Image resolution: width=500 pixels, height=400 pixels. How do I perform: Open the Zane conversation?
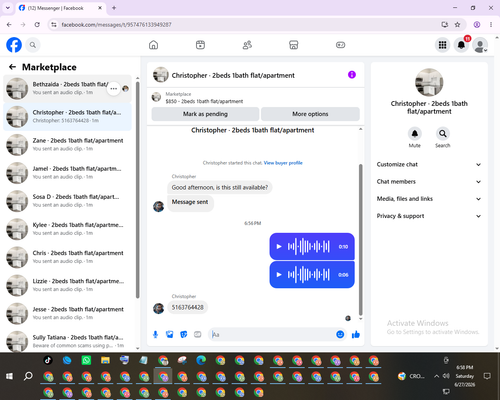tap(67, 145)
